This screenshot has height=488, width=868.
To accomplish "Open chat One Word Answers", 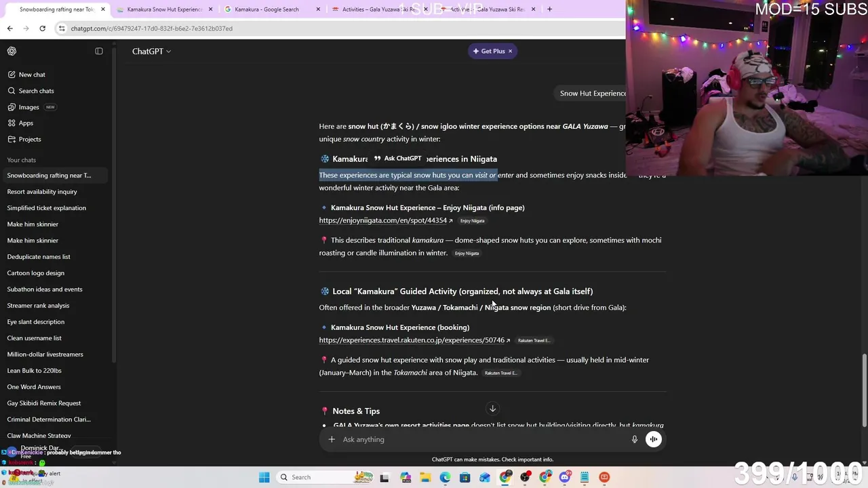I will point(55,387).
